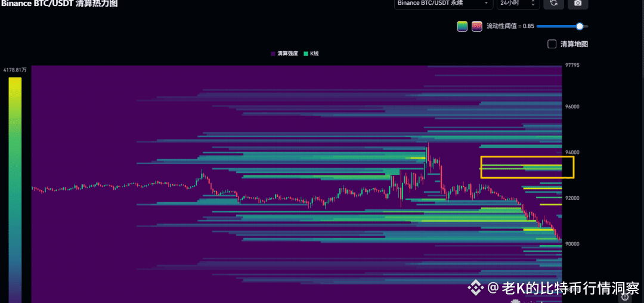Click the vertical liquidation intensity color bar
The image size is (644, 303).
(15, 190)
